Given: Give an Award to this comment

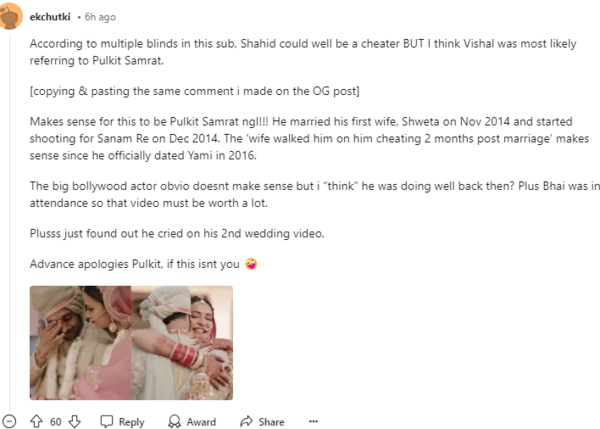Looking at the screenshot, I should click(190, 421).
